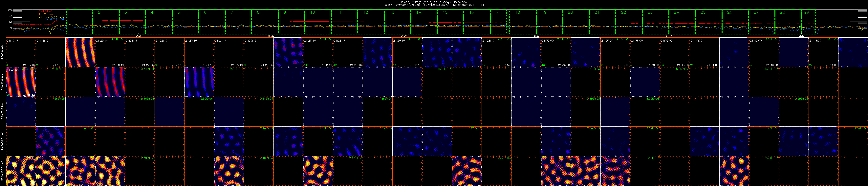Select narrow time interval box 17
868x186 pixels.
(x=498, y=22)
